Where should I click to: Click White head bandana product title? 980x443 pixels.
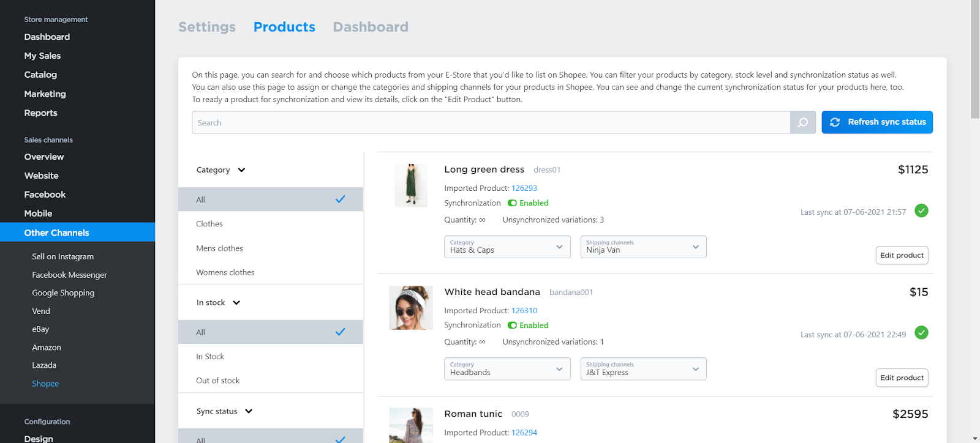[492, 292]
